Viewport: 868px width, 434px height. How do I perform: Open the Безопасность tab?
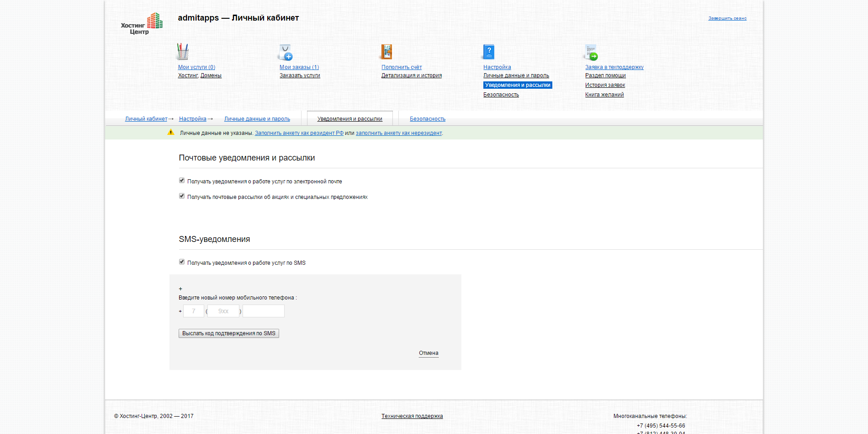[x=428, y=119]
